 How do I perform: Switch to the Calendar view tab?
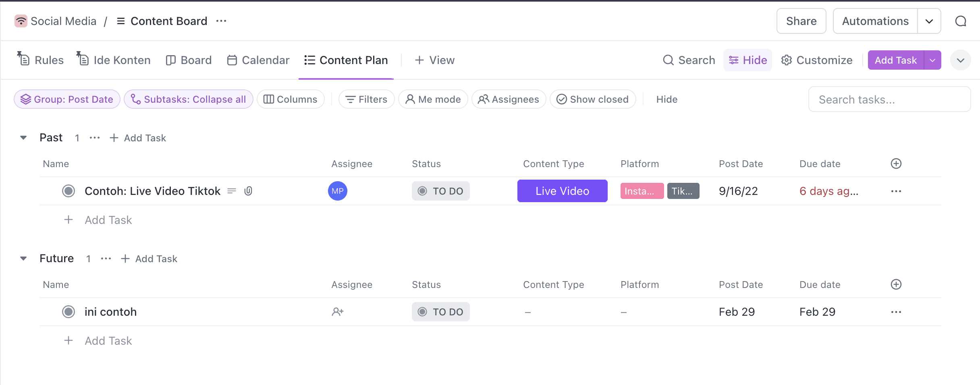[258, 60]
